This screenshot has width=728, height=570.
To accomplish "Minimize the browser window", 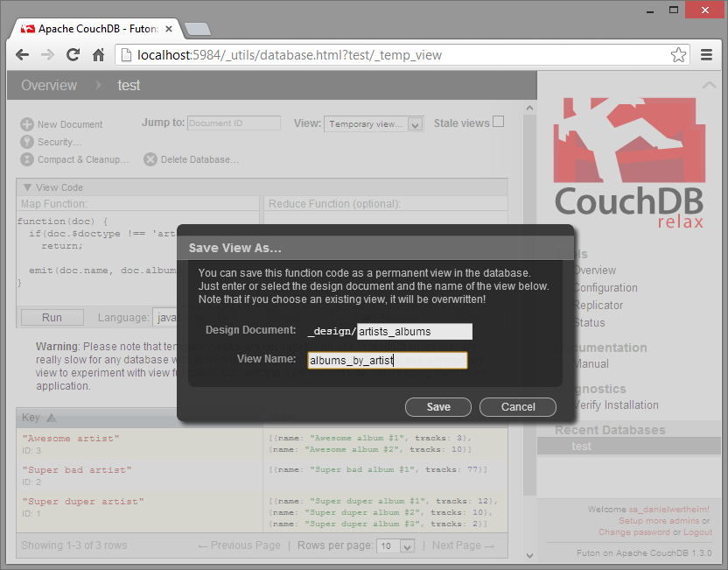I will point(649,11).
